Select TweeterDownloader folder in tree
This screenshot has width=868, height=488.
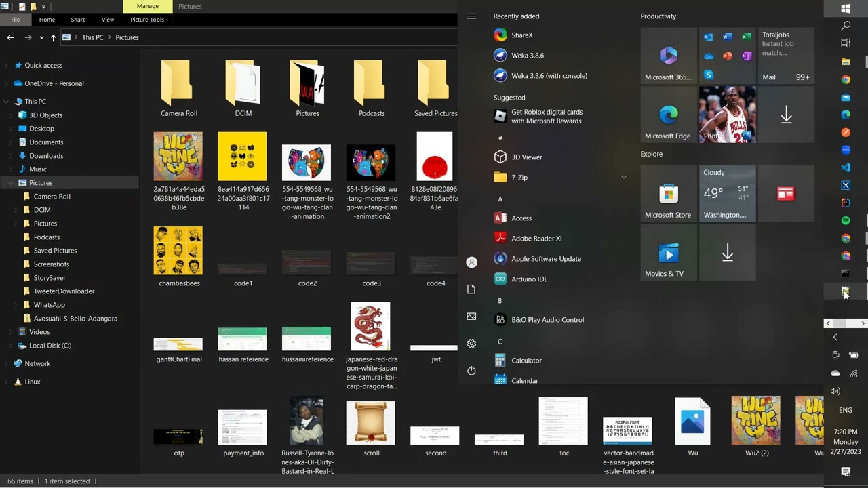pos(64,291)
